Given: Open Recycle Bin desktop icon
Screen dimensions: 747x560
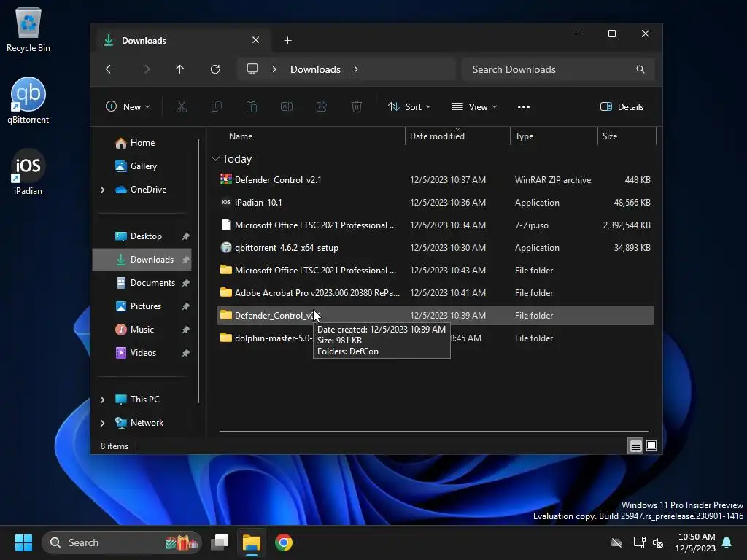Looking at the screenshot, I should (x=28, y=29).
